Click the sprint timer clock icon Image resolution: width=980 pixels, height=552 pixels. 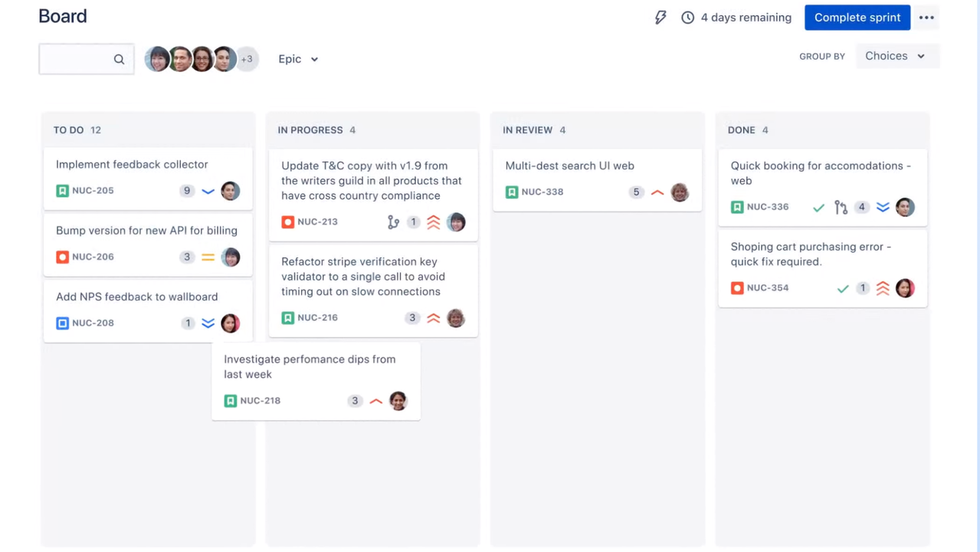pyautogui.click(x=687, y=17)
